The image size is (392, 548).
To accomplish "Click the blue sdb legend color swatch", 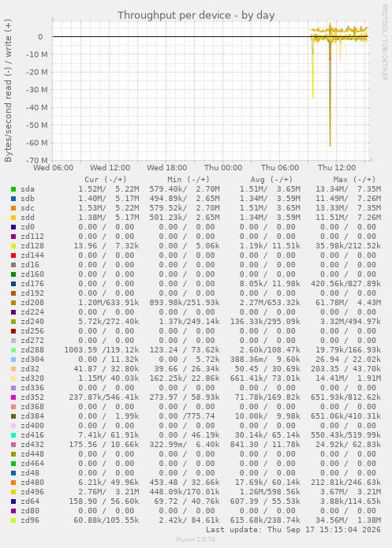I will point(13,199).
